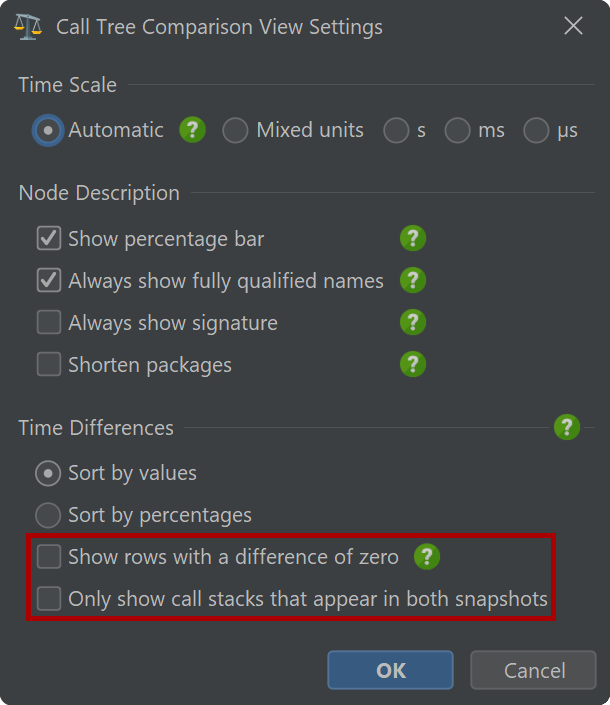Open help for Shorten packages
Viewport: 610px width, 705px height.
(x=413, y=364)
